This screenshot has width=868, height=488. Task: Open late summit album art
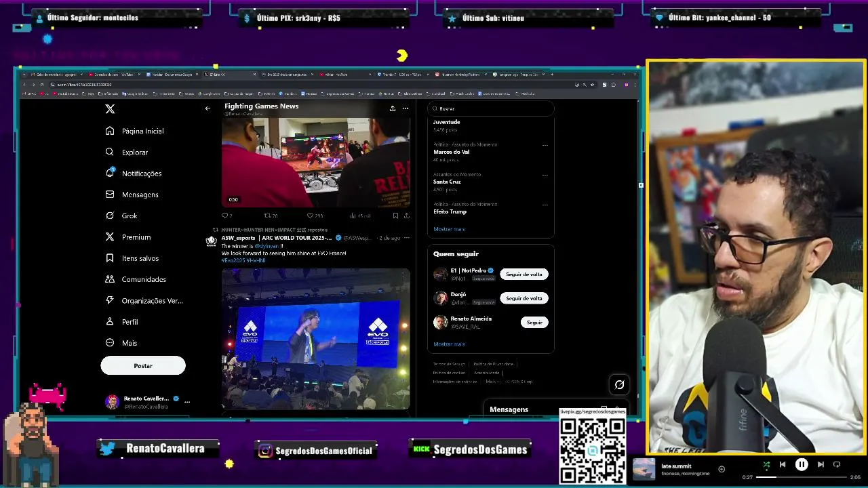pyautogui.click(x=644, y=469)
